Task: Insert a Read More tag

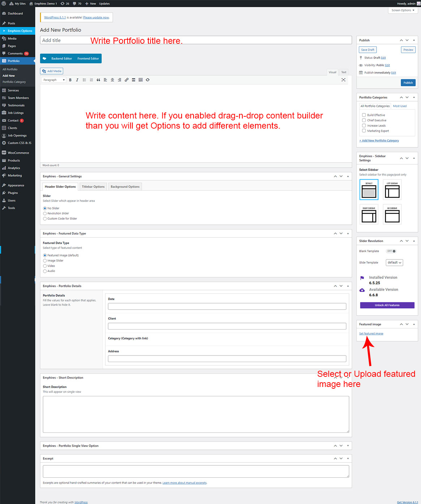Action: [133, 80]
